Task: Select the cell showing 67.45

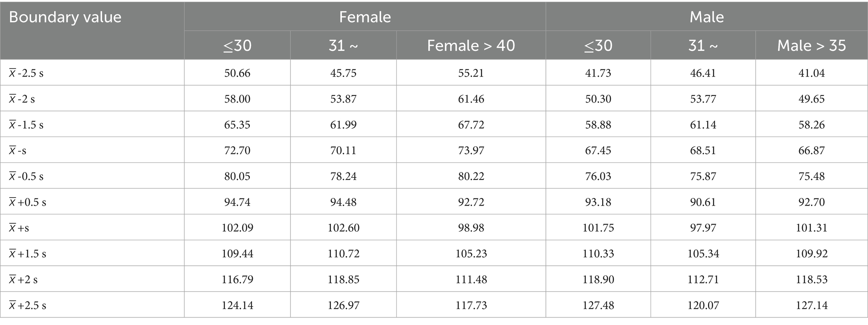Action: coord(598,151)
